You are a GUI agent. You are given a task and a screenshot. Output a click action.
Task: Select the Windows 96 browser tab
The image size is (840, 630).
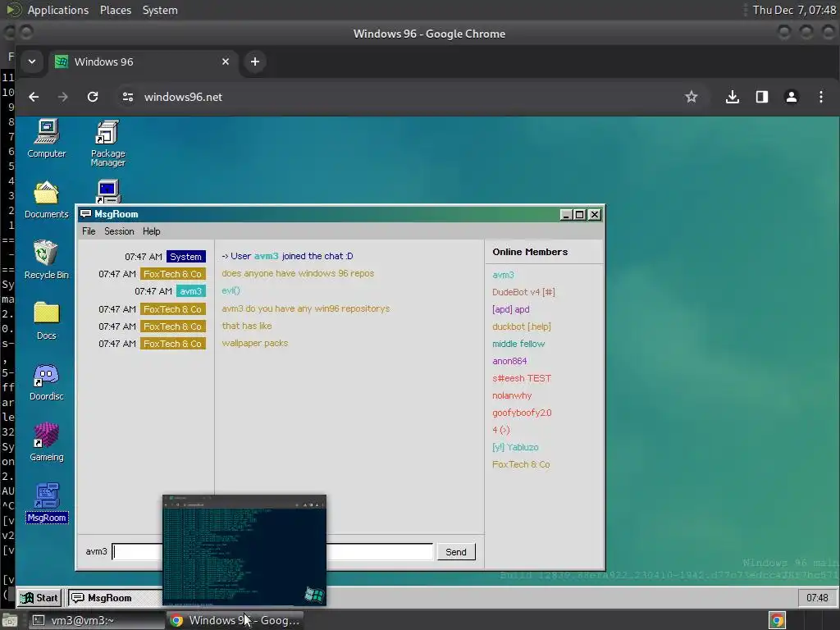(x=142, y=62)
